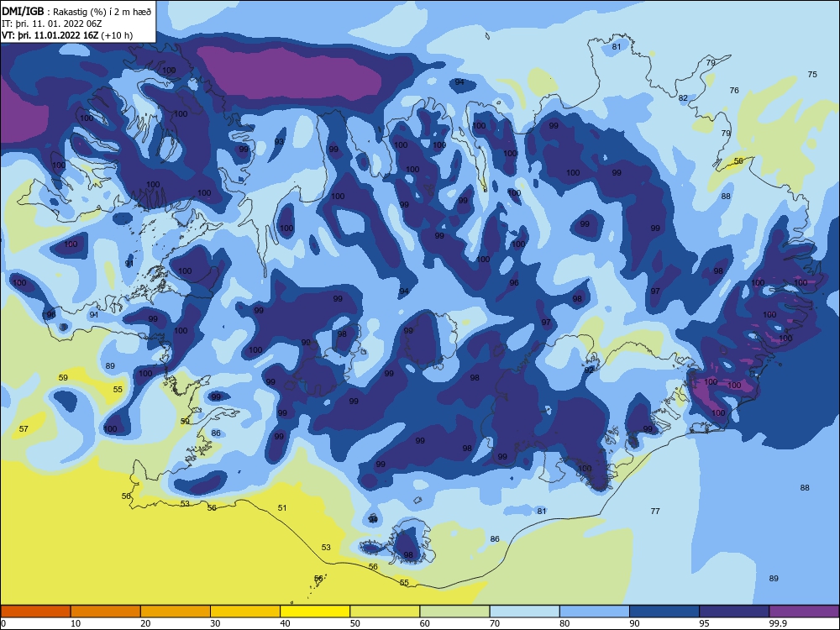840x630 pixels.
Task: Select the "IT: þri. 11. 01. 2022 06Z" line
Action: [x=52, y=24]
